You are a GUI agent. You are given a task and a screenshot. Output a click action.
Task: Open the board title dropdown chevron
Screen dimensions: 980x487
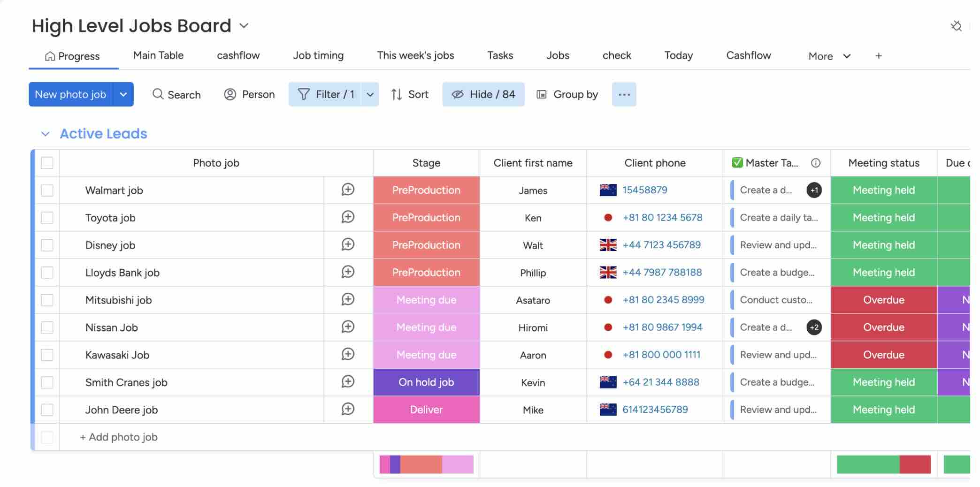point(244,26)
